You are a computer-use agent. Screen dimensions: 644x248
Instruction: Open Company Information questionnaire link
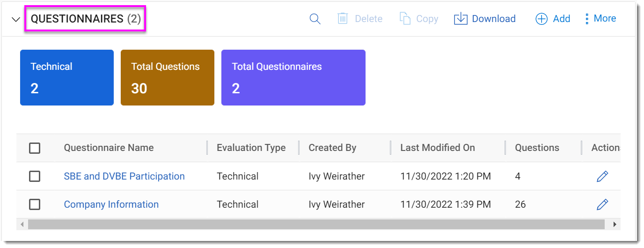(111, 204)
